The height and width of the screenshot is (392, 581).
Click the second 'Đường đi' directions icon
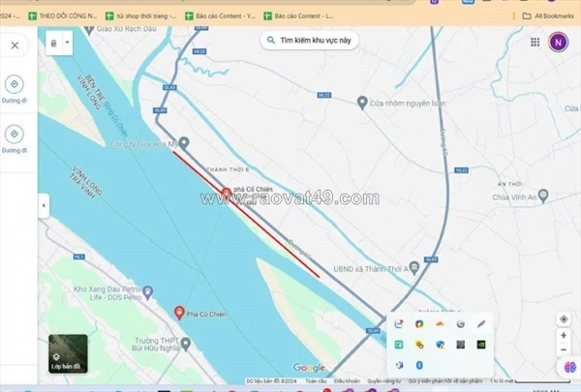click(15, 134)
